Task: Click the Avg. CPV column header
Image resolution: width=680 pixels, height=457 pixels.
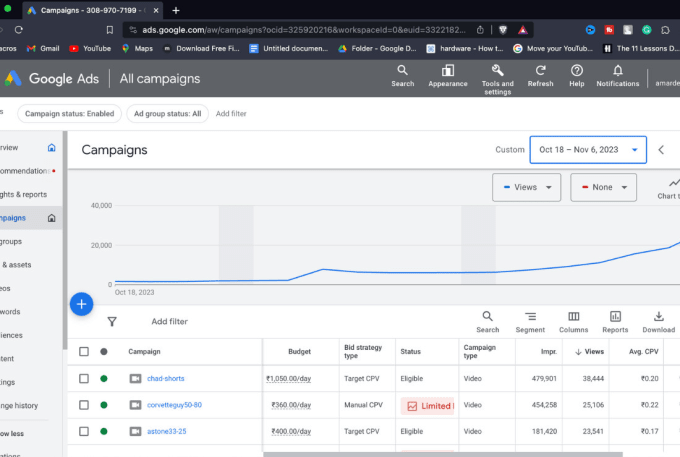Action: coord(644,352)
